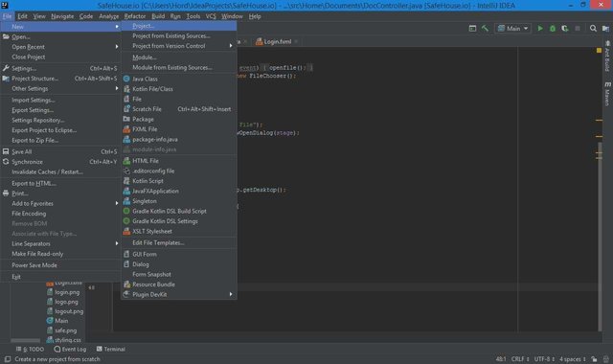Create a new Kotlin File/Class

pyautogui.click(x=179, y=89)
